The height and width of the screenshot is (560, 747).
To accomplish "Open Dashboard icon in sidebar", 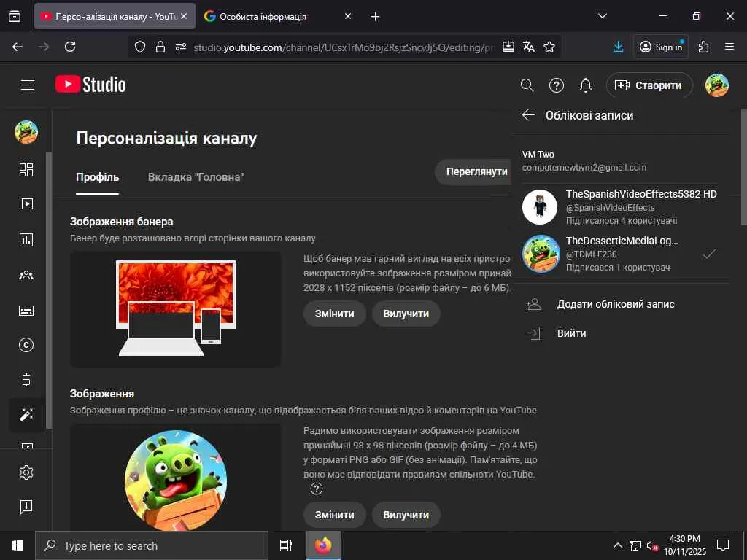I will click(x=26, y=169).
